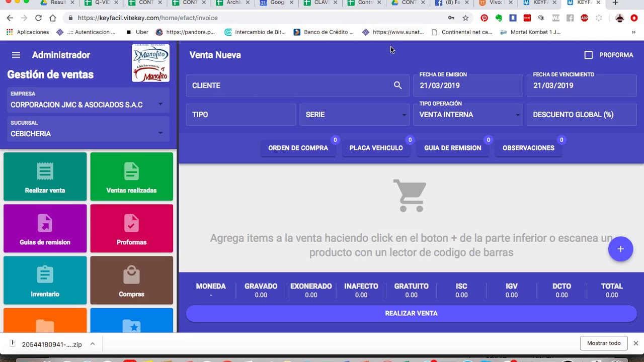Click the TIPO field
The width and height of the screenshot is (644, 362).
pyautogui.click(x=241, y=115)
